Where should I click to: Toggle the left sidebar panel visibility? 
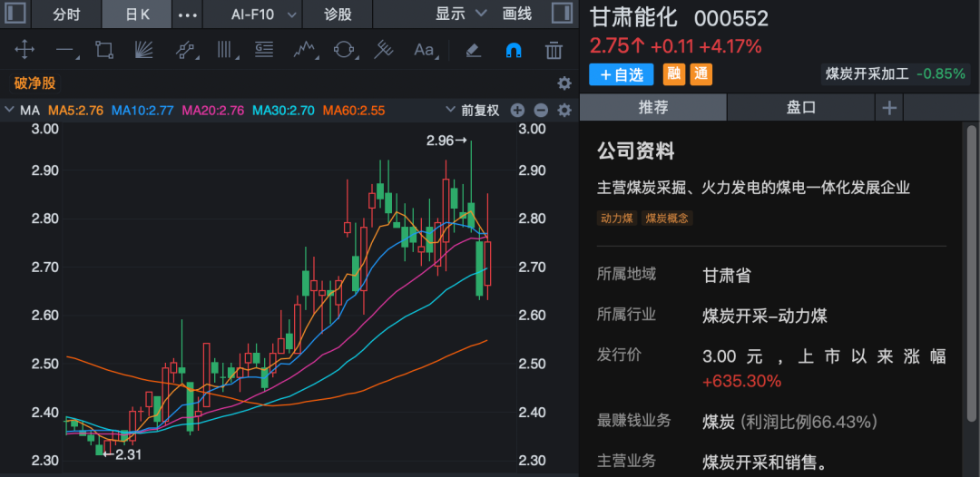pos(15,15)
